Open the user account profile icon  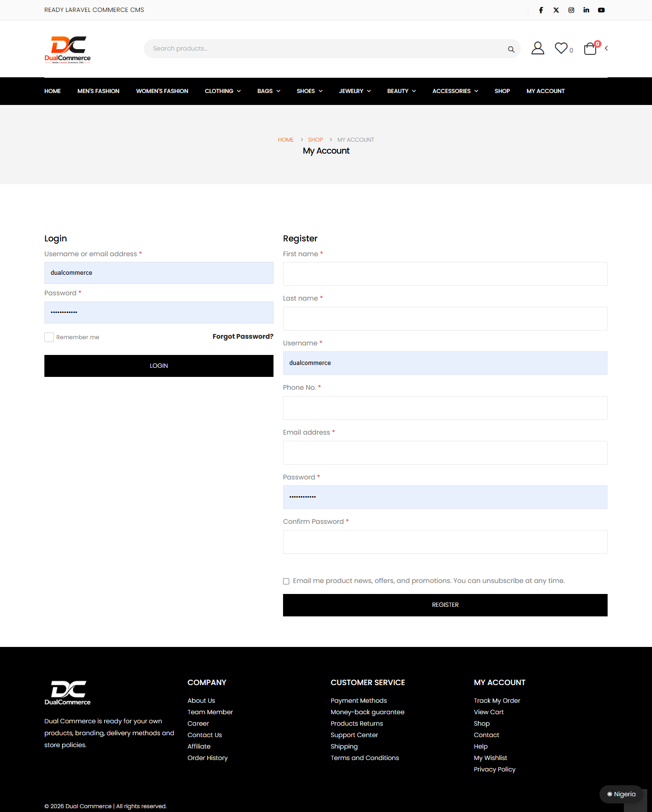[538, 48]
